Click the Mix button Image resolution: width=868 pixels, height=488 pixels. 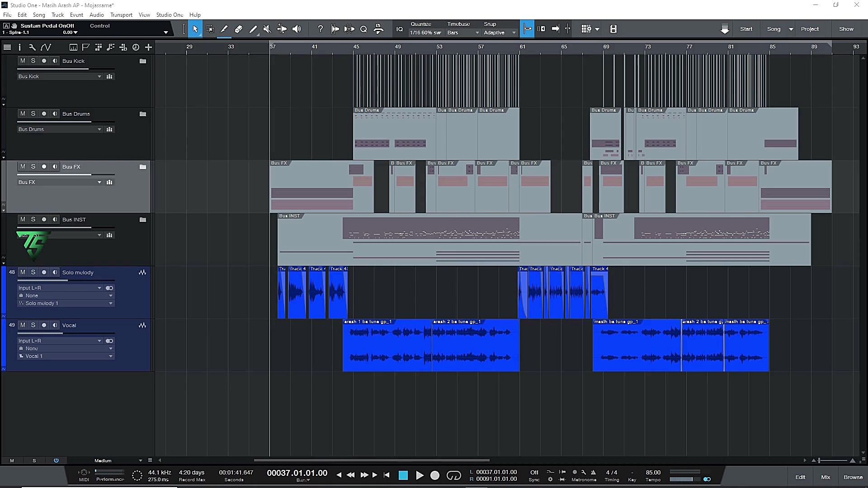(826, 477)
